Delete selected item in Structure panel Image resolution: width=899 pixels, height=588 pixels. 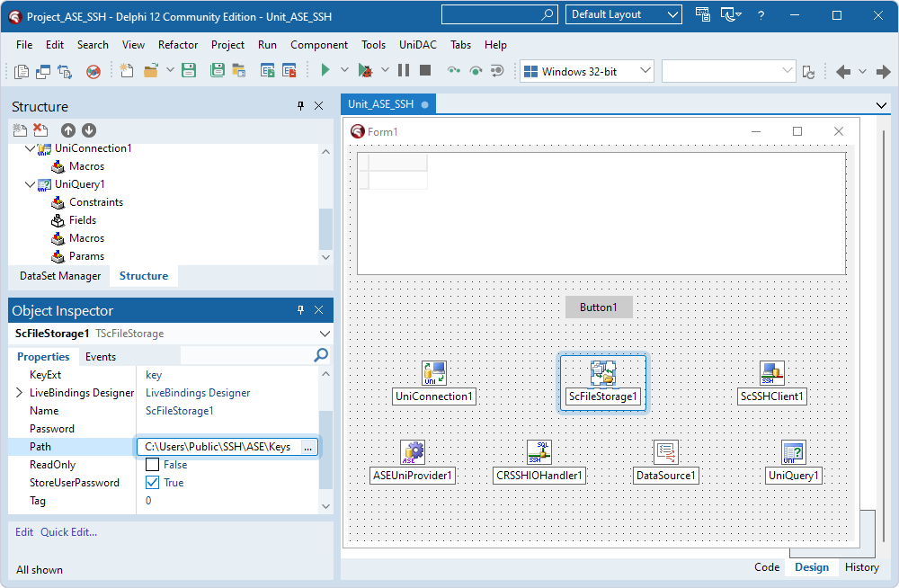(x=40, y=129)
